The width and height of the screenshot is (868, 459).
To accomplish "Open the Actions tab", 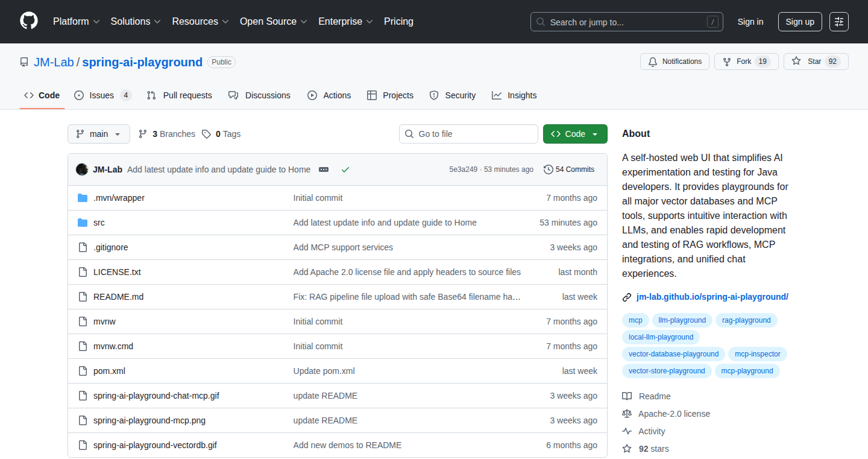I will click(329, 95).
